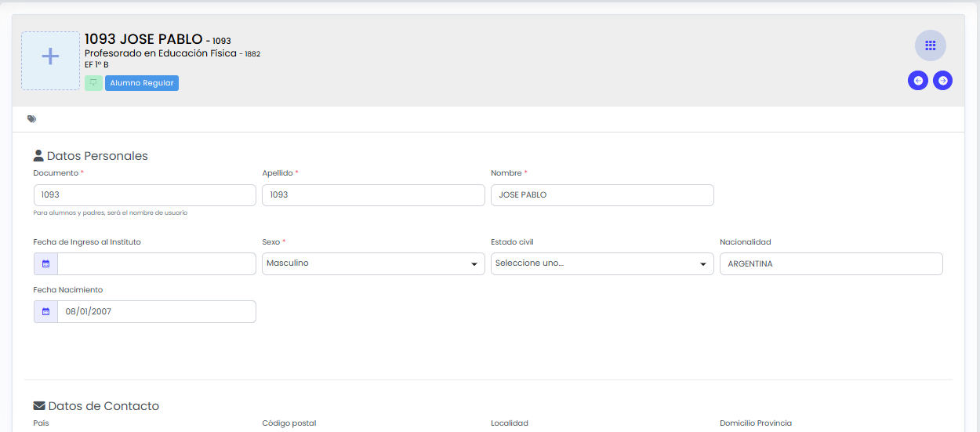Open the Estado civil dropdown

point(602,263)
